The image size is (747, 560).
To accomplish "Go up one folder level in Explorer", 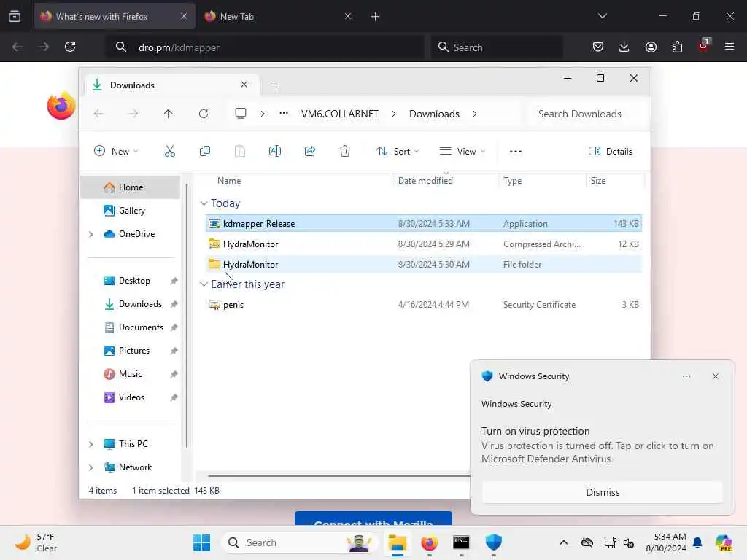I will (x=169, y=114).
